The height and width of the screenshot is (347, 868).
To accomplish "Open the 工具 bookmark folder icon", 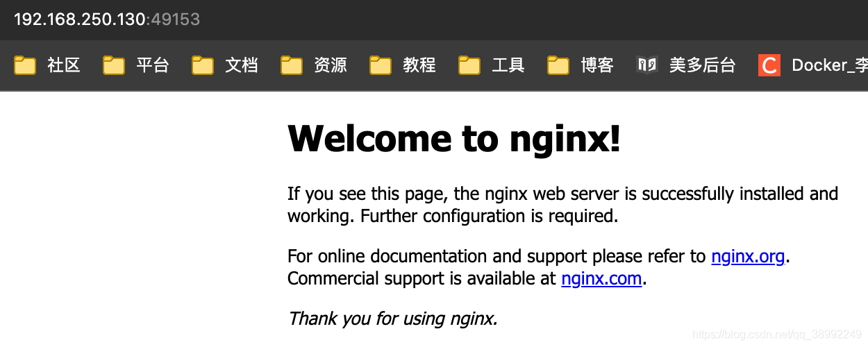I will (469, 65).
